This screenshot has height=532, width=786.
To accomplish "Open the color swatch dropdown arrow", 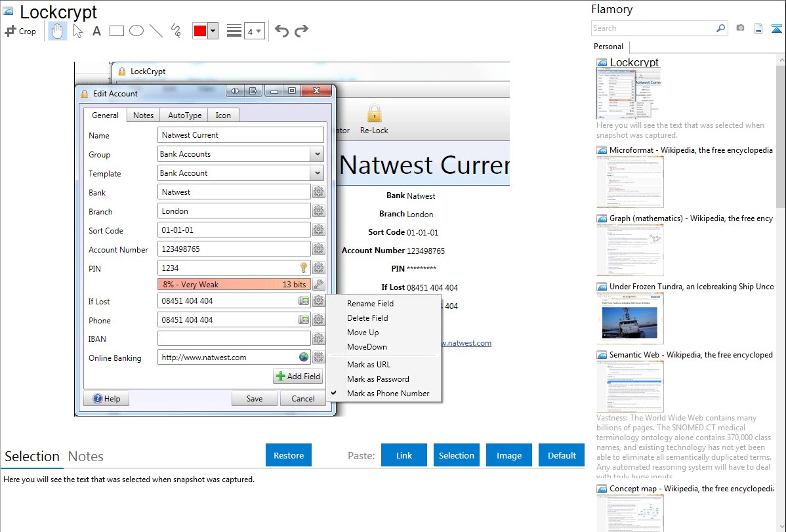I will tap(213, 31).
